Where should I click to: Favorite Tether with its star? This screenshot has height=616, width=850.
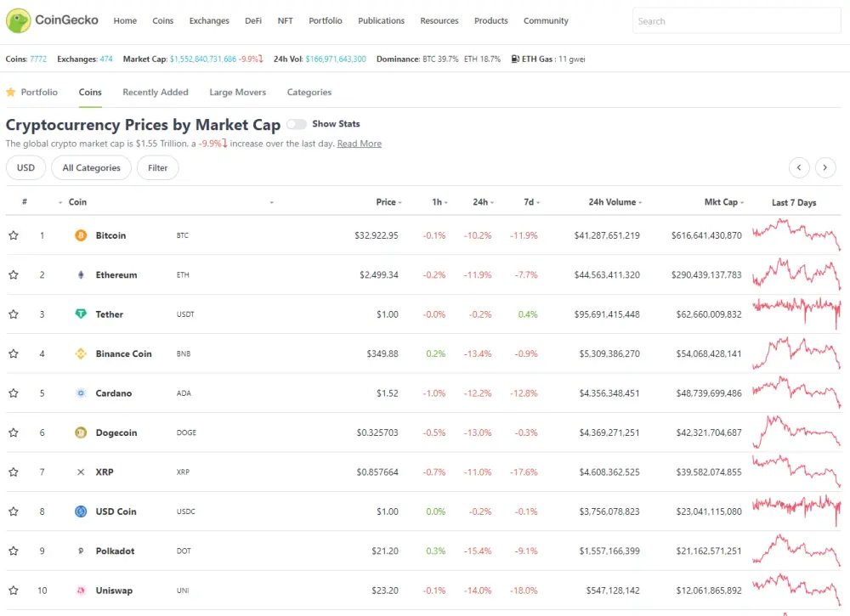[x=14, y=314]
